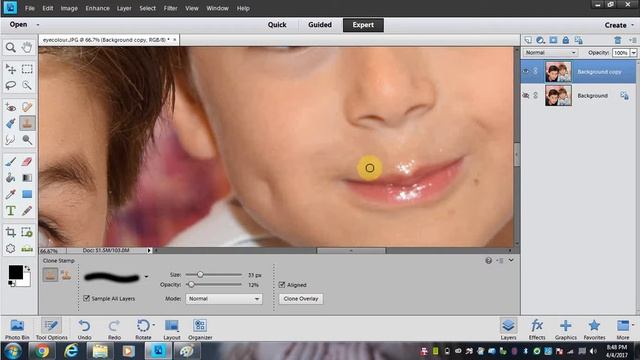Select the Straighten tool

(x=27, y=249)
